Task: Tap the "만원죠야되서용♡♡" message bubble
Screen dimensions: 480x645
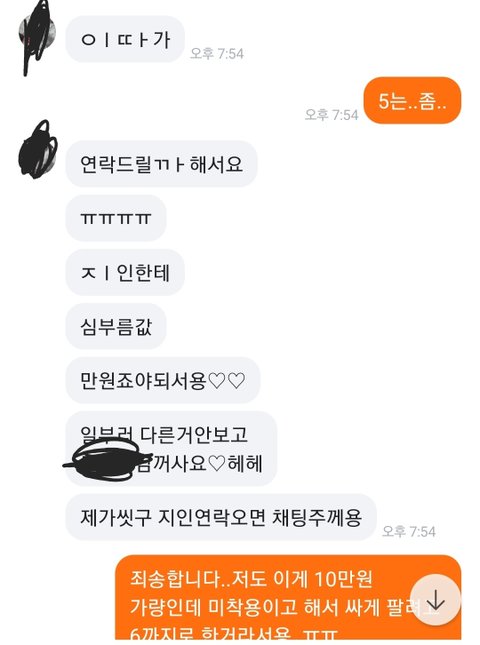Action: [x=163, y=381]
